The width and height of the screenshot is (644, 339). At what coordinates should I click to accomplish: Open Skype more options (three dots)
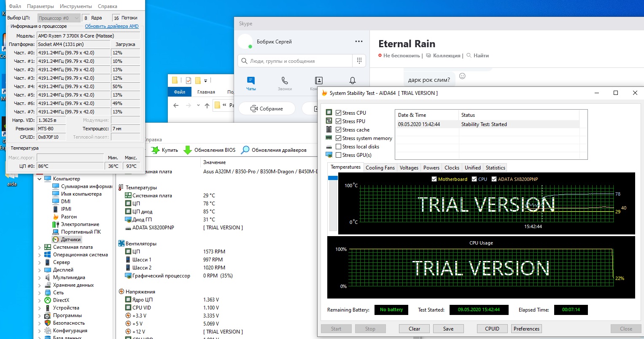tap(359, 41)
